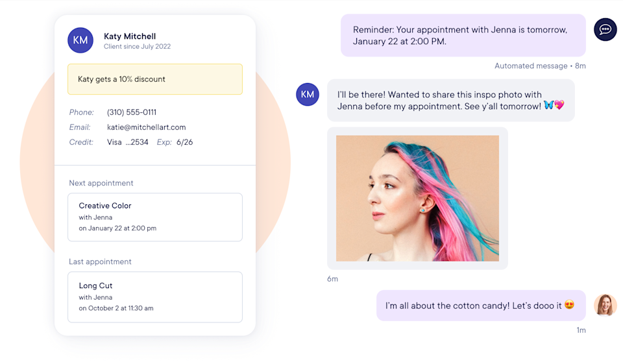Open the pink and blue hair inspo photo

point(417,199)
